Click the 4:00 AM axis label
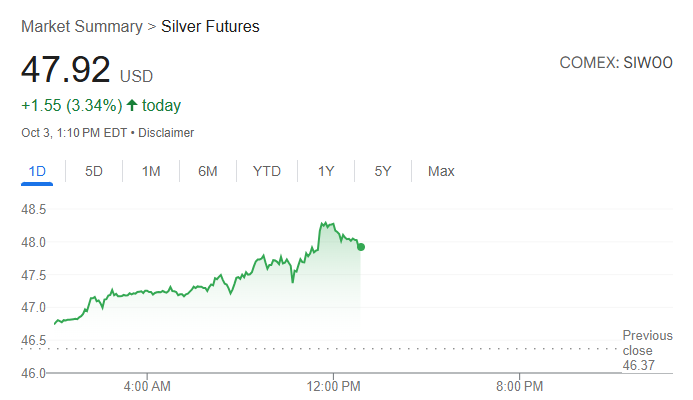This screenshot has height=400, width=693. [x=147, y=385]
